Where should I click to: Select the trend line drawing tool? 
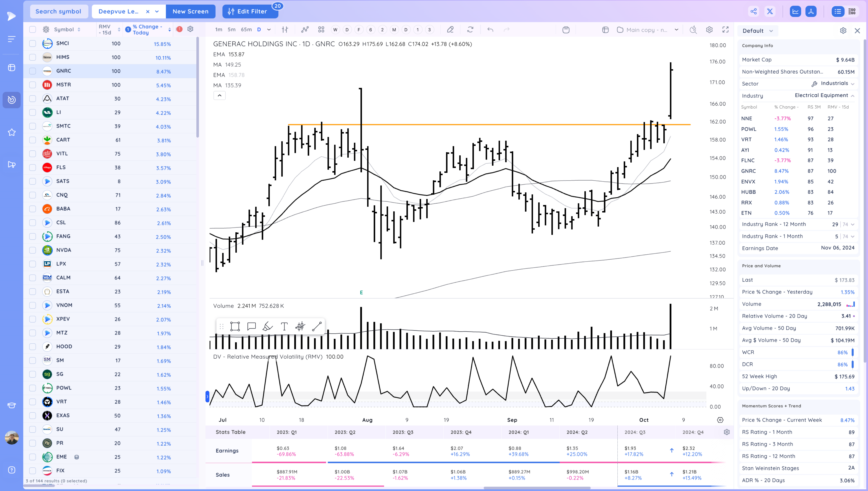tap(317, 326)
